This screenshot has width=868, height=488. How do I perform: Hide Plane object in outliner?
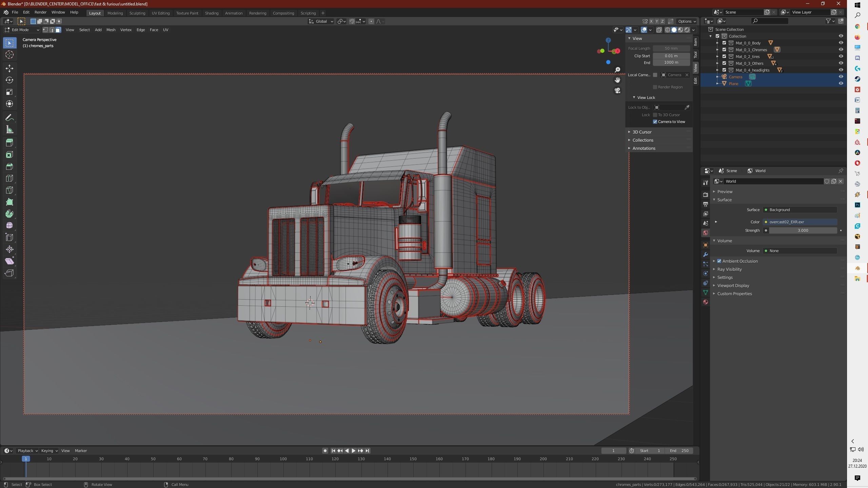(841, 83)
